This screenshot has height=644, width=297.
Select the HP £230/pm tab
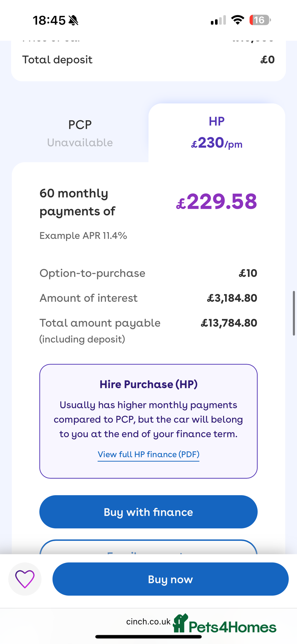(x=217, y=133)
